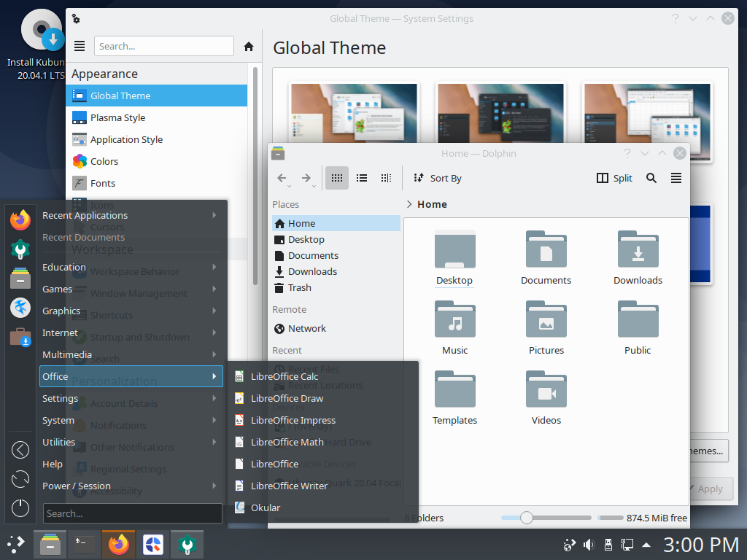The width and height of the screenshot is (747, 560).
Task: Select the Downloads folder icon in file view
Action: (638, 249)
